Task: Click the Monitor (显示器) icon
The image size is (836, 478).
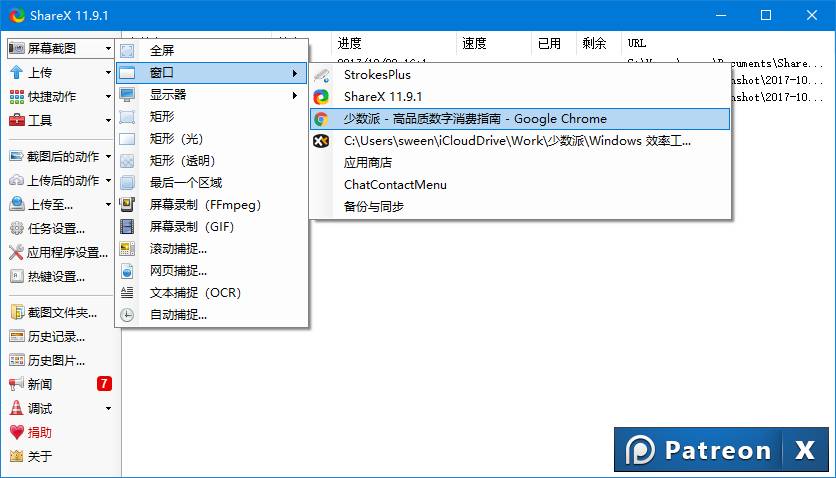Action: (127, 95)
